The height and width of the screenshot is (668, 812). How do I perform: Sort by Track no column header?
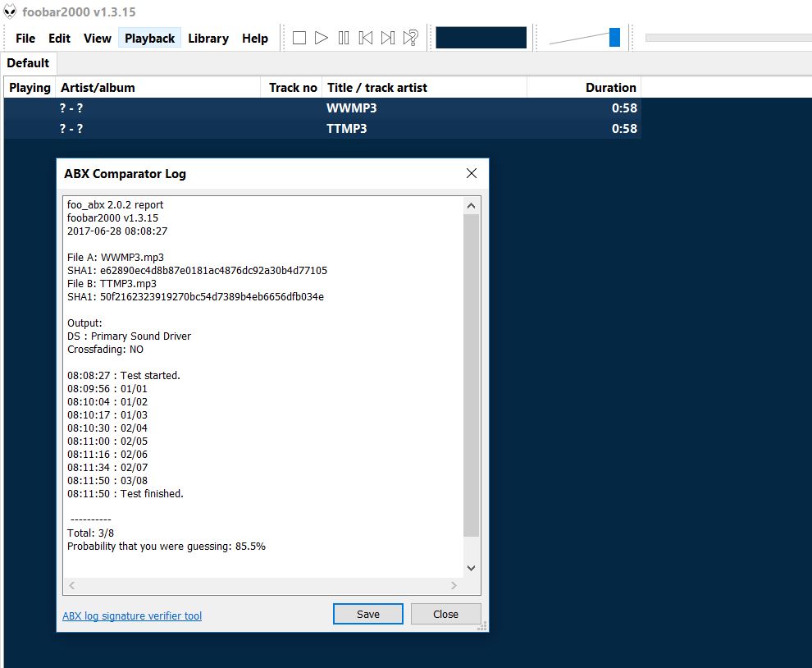click(291, 88)
